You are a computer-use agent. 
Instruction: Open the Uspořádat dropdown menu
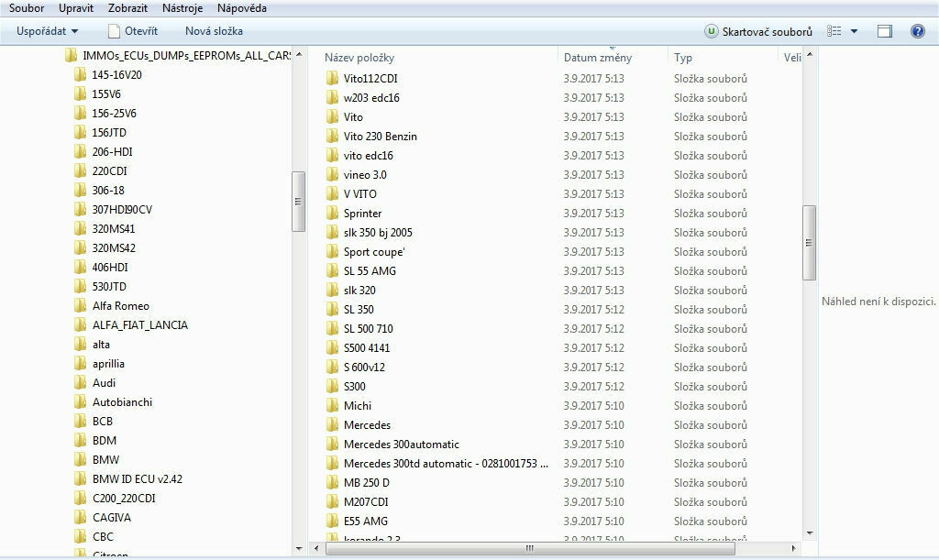coord(47,31)
